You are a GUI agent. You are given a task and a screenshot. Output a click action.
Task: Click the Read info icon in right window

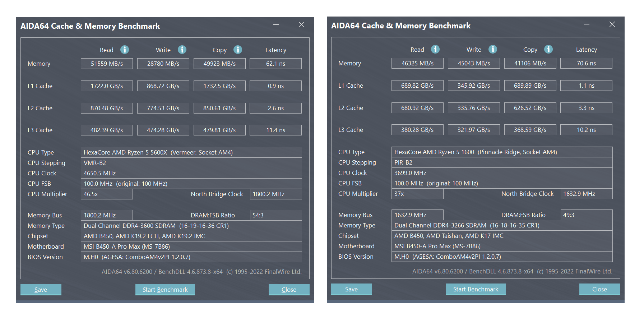(435, 49)
